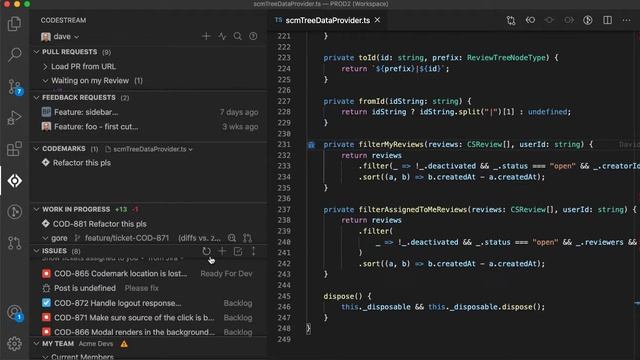Screen dimensions: 640x360
Task: Collapse the Codemarks section
Action: click(x=36, y=149)
